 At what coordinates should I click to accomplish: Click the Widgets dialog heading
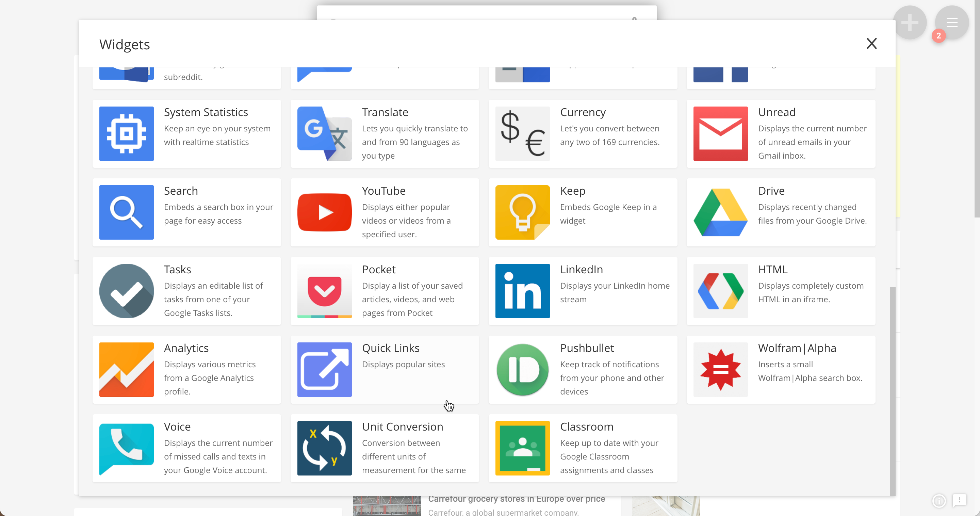(125, 45)
